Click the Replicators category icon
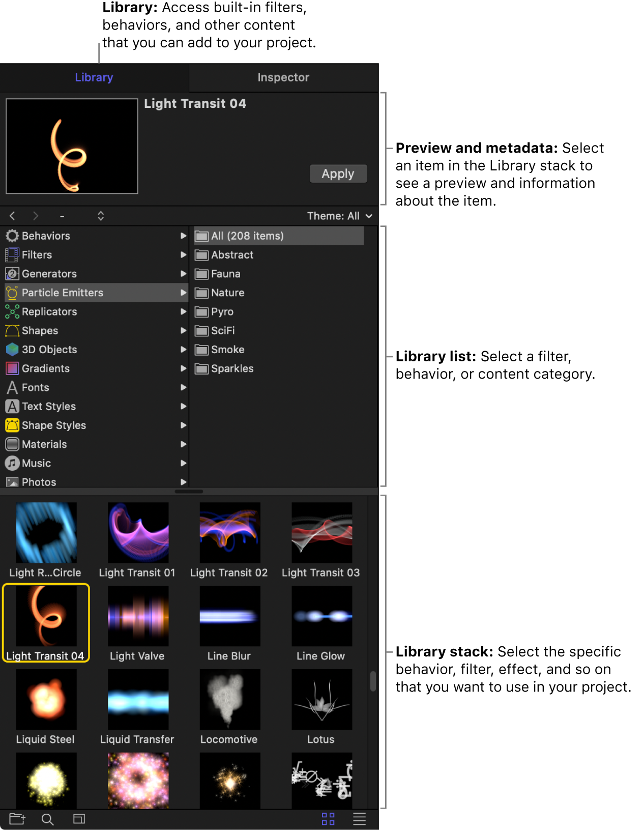Viewport: 644px width, 831px height. (12, 311)
